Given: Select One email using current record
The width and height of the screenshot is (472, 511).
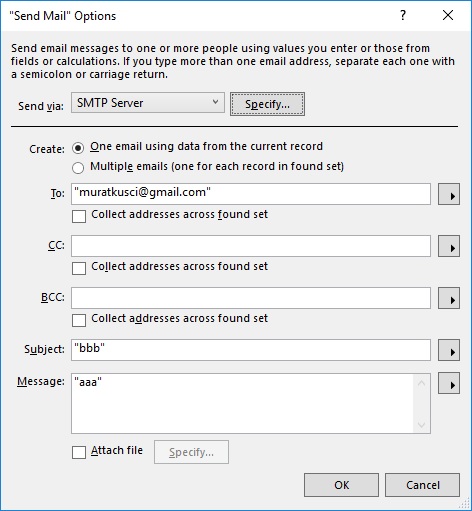Looking at the screenshot, I should 78,148.
